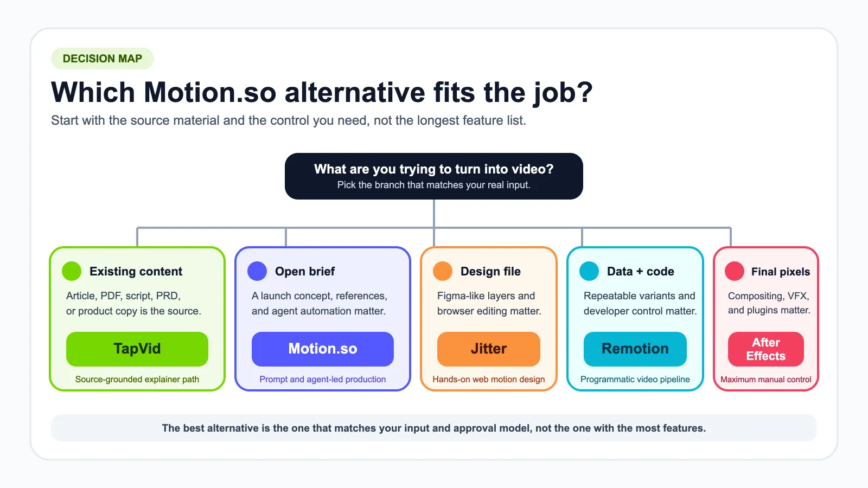Click 'Prompt and agent-led production' caption
The width and height of the screenshot is (868, 488).
coord(323,380)
